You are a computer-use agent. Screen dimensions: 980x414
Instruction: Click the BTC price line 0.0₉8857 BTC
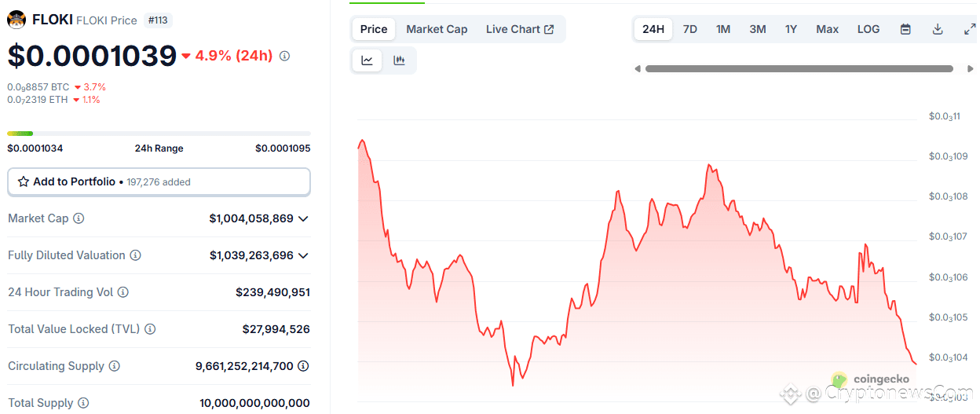[x=38, y=87]
